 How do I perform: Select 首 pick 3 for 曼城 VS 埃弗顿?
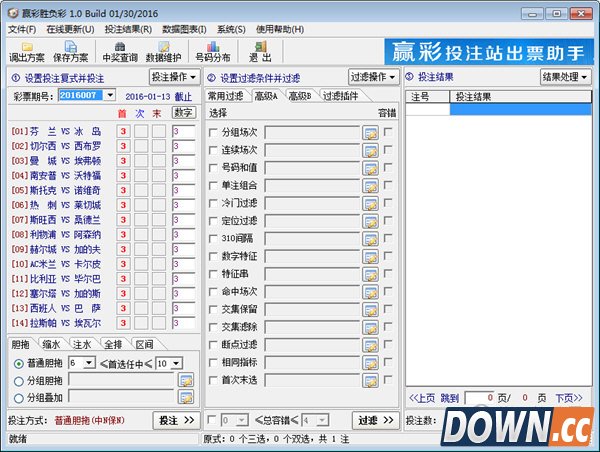pos(123,161)
